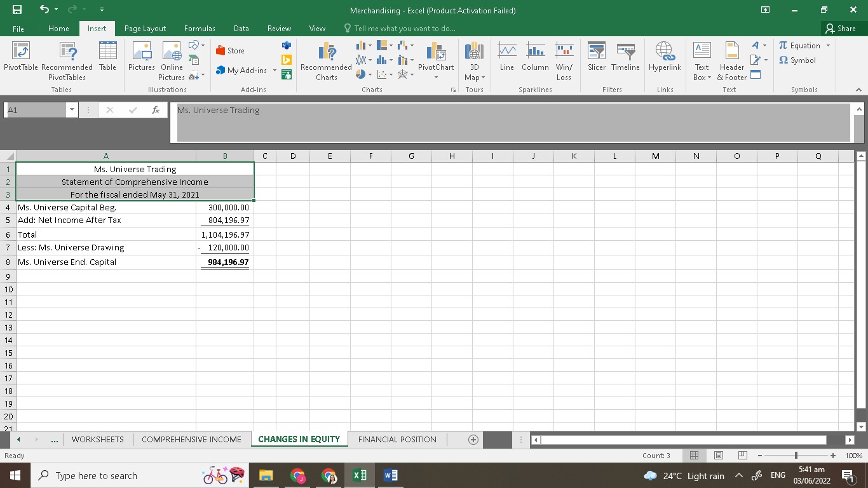Switch to the Page Layout ribbon tab
This screenshot has width=868, height=488.
[145, 29]
